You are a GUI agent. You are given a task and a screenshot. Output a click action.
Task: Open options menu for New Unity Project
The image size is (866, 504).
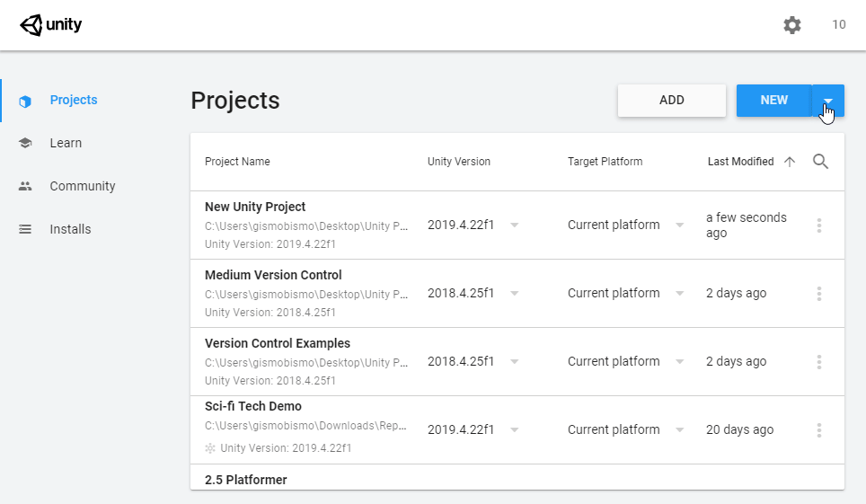click(819, 225)
